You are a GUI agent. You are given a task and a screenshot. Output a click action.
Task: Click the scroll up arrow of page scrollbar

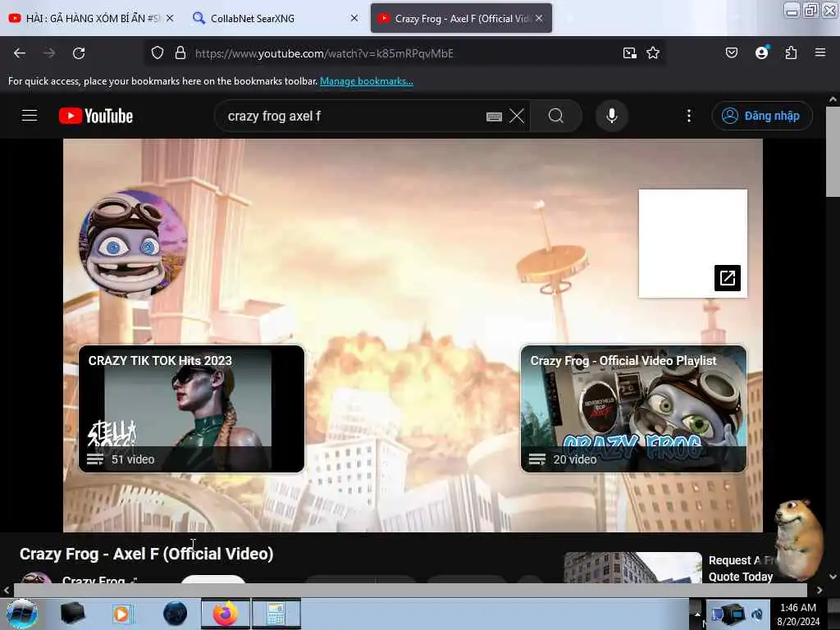pyautogui.click(x=833, y=99)
